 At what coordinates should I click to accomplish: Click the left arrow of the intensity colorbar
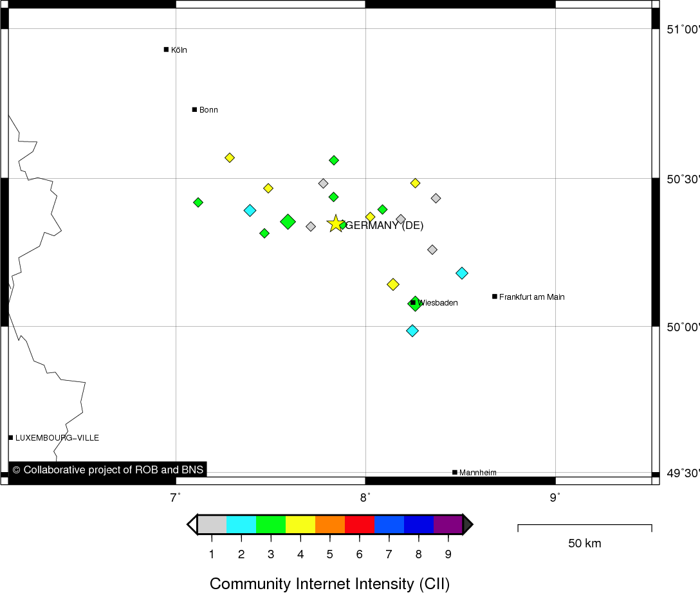192,524
